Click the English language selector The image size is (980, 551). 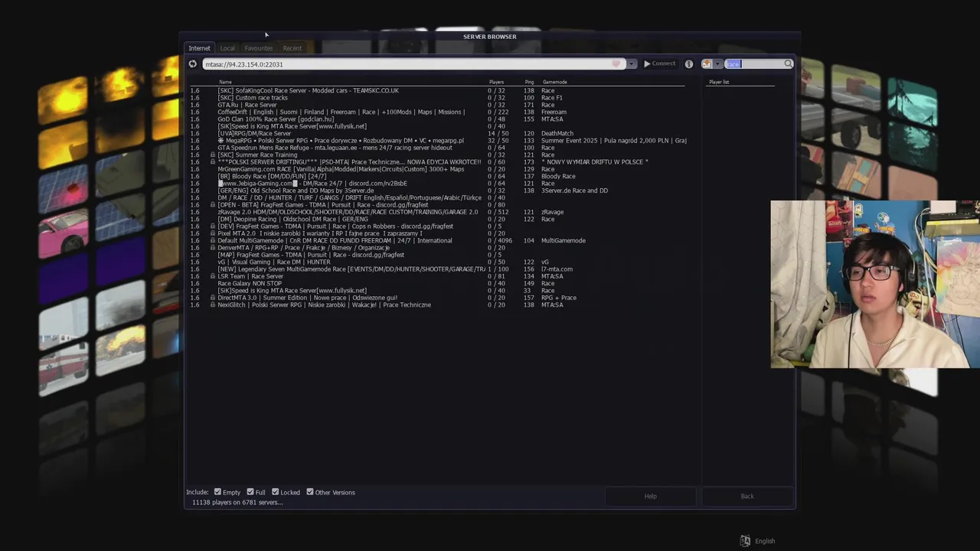coord(765,541)
